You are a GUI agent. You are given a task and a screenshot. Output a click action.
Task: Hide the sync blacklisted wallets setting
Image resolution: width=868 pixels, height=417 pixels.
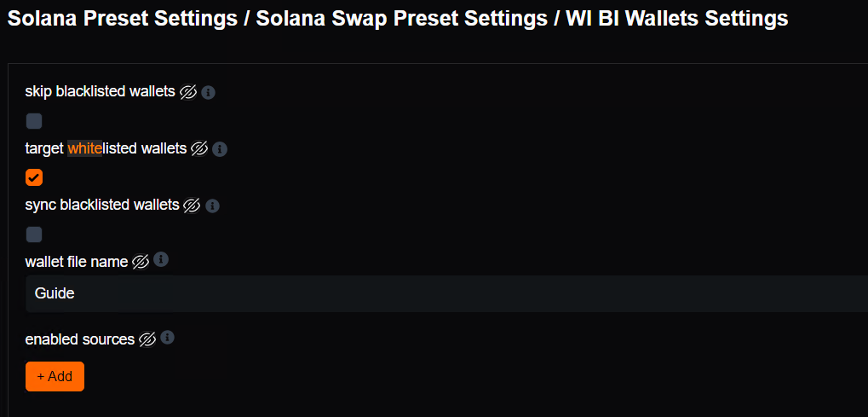click(x=193, y=206)
